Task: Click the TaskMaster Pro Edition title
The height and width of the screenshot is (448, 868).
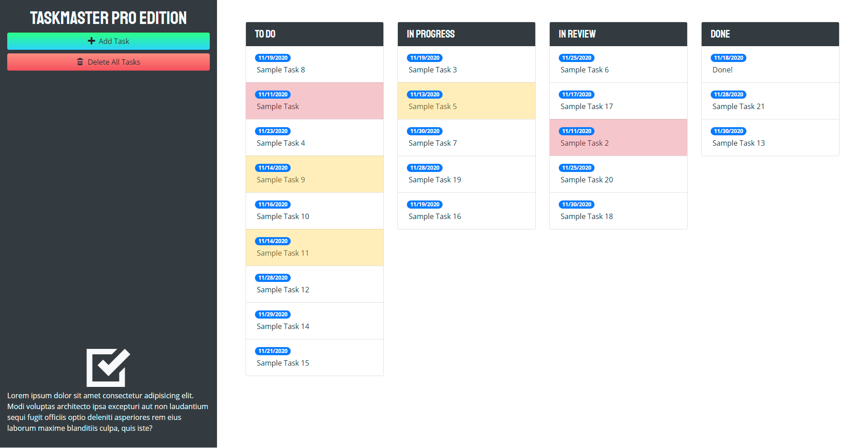Action: coord(108,18)
